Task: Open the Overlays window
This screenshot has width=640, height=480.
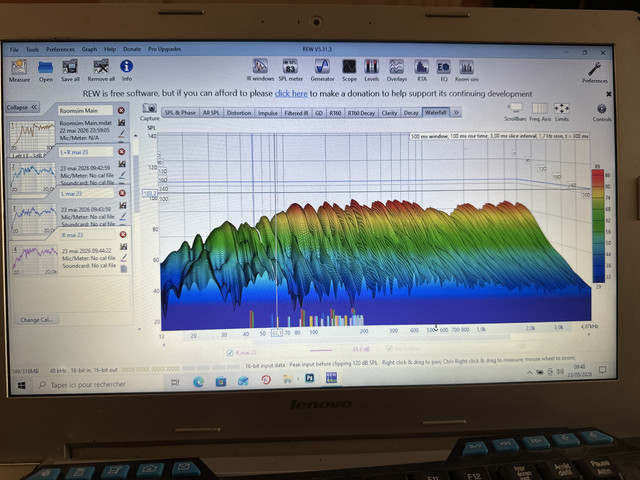Action: pos(397,70)
